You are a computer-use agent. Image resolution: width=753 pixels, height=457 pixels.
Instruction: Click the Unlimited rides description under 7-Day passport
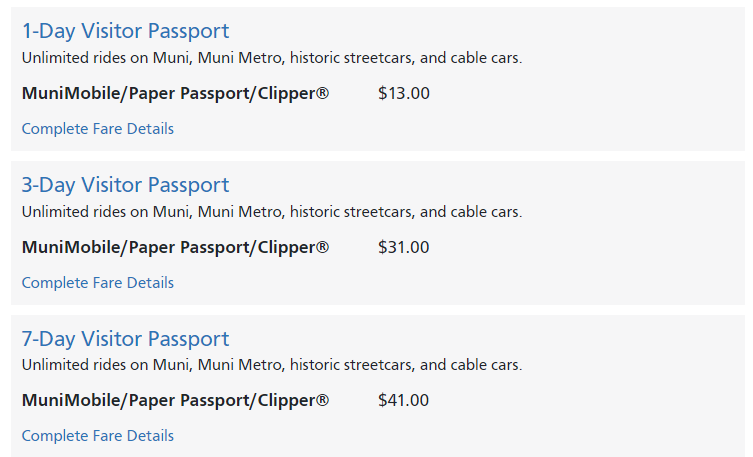tap(272, 365)
